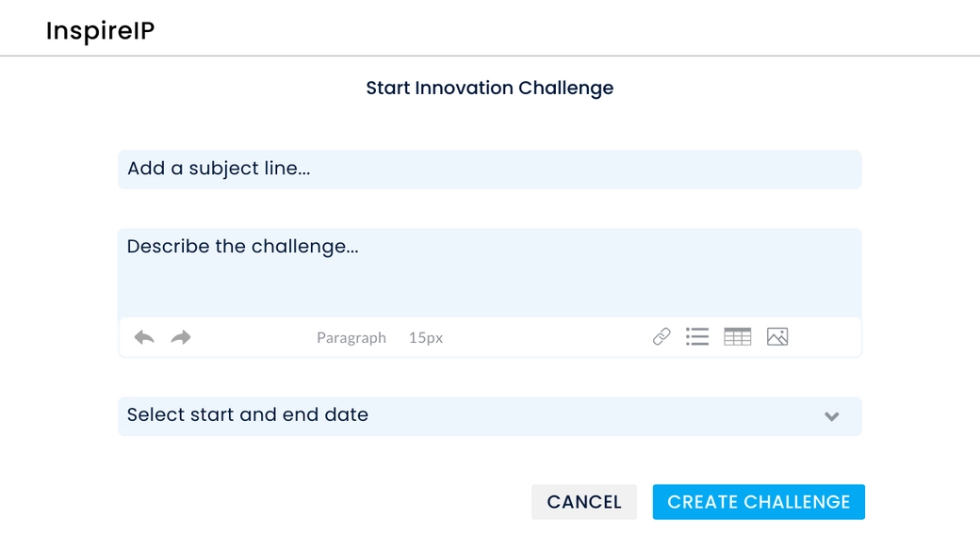The image size is (980, 551).
Task: Toggle the bullet list formatting icon
Action: (697, 337)
